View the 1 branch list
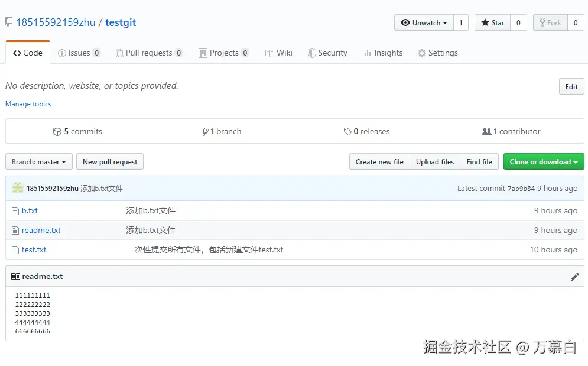Screen dimensions: 588x366 click(222, 131)
